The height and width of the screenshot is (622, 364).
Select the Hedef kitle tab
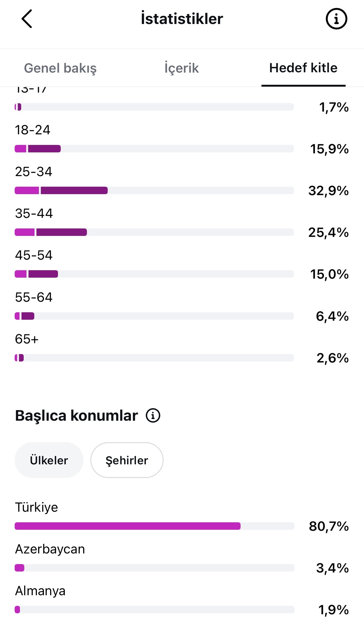click(303, 68)
